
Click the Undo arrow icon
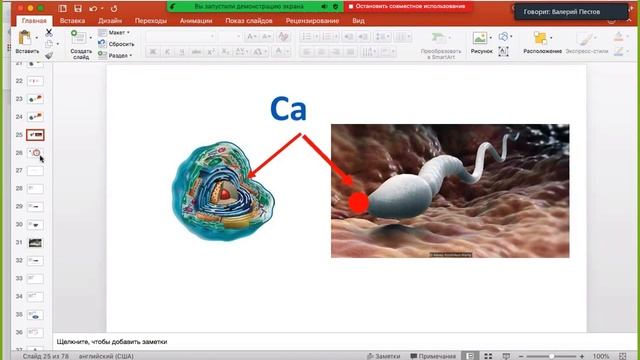93,8
